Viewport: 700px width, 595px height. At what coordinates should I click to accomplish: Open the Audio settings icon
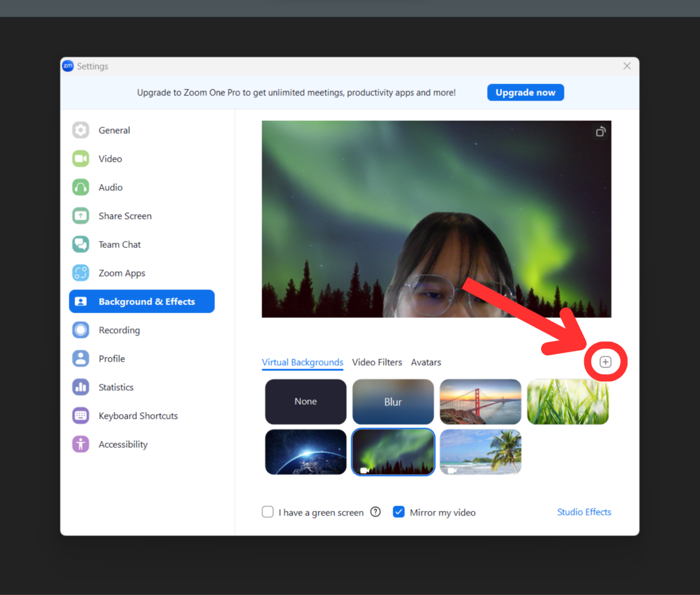click(x=81, y=187)
